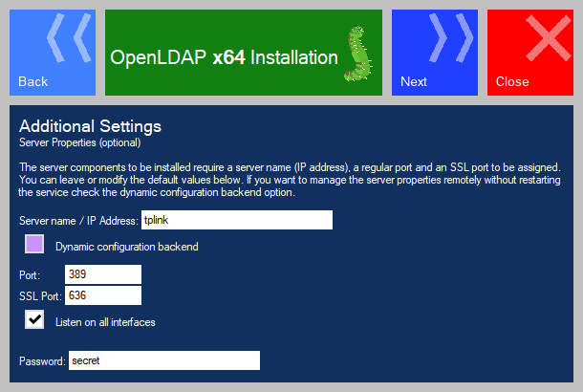Click the Server Properties (optional) subtitle
This screenshot has height=392, width=583.
tap(80, 142)
